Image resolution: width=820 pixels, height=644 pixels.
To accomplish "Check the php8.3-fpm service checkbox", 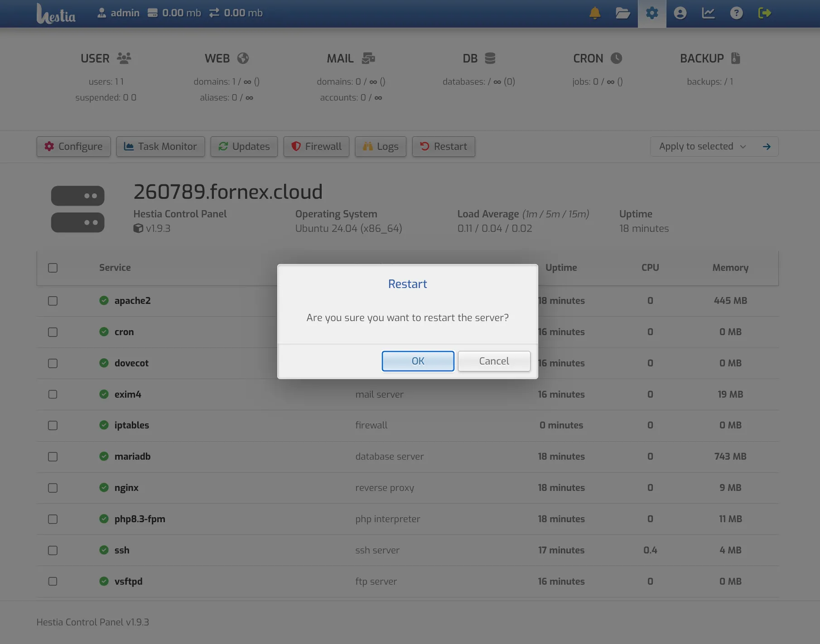I will pyautogui.click(x=53, y=519).
